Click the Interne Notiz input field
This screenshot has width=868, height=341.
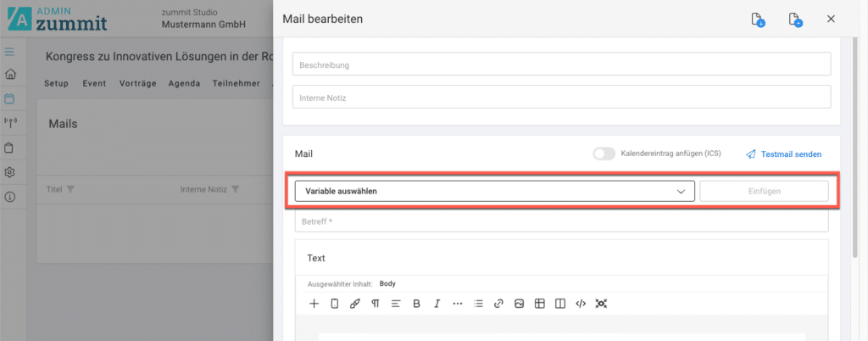coord(560,98)
